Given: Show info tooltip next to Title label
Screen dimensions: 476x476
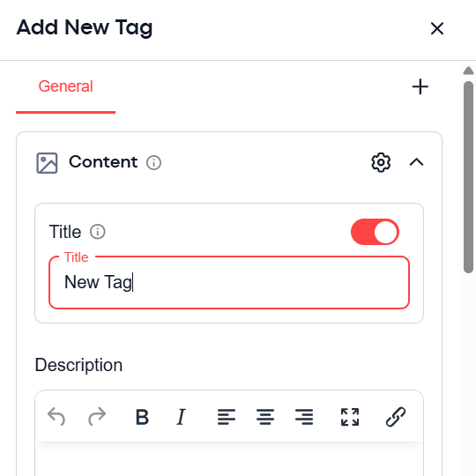Looking at the screenshot, I should click(x=98, y=232).
